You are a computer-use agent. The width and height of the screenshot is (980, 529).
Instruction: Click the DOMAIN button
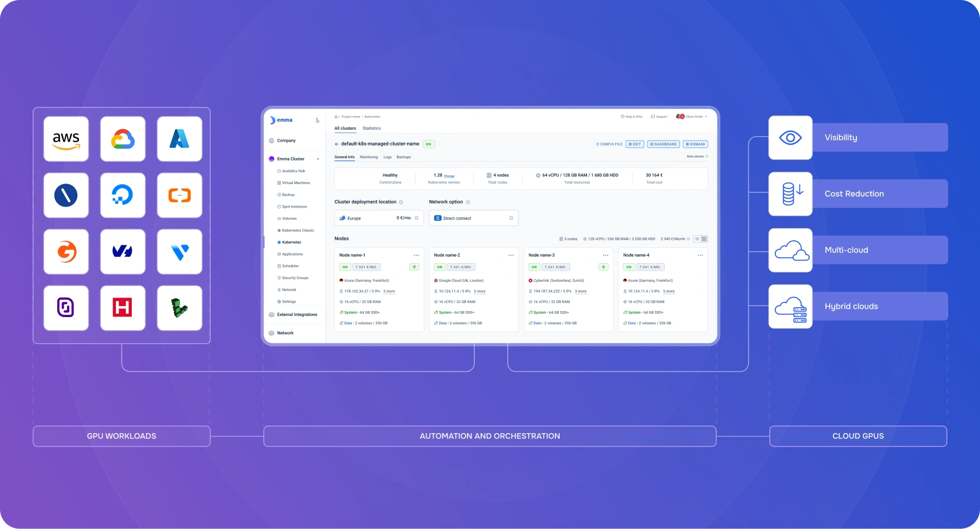(695, 144)
